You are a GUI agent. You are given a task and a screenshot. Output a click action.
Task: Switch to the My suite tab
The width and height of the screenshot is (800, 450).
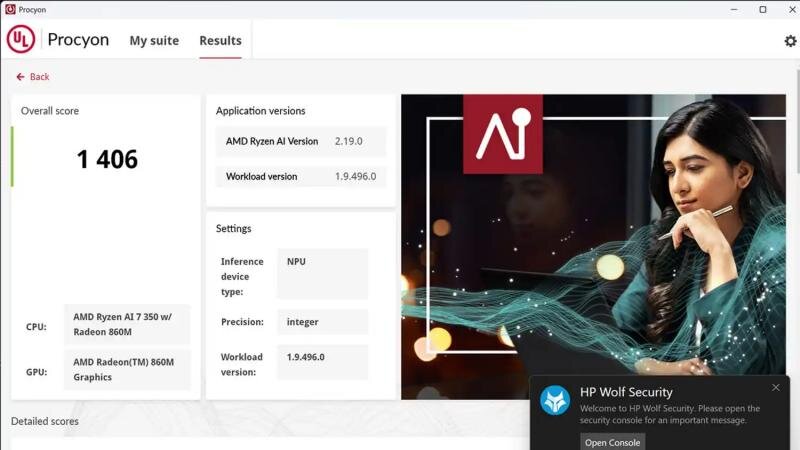[154, 41]
